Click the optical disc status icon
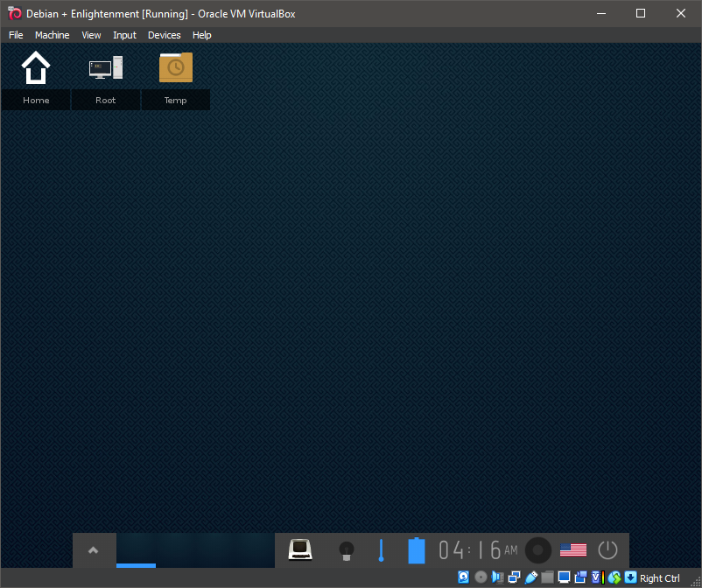Image resolution: width=702 pixels, height=588 pixels. click(481, 577)
